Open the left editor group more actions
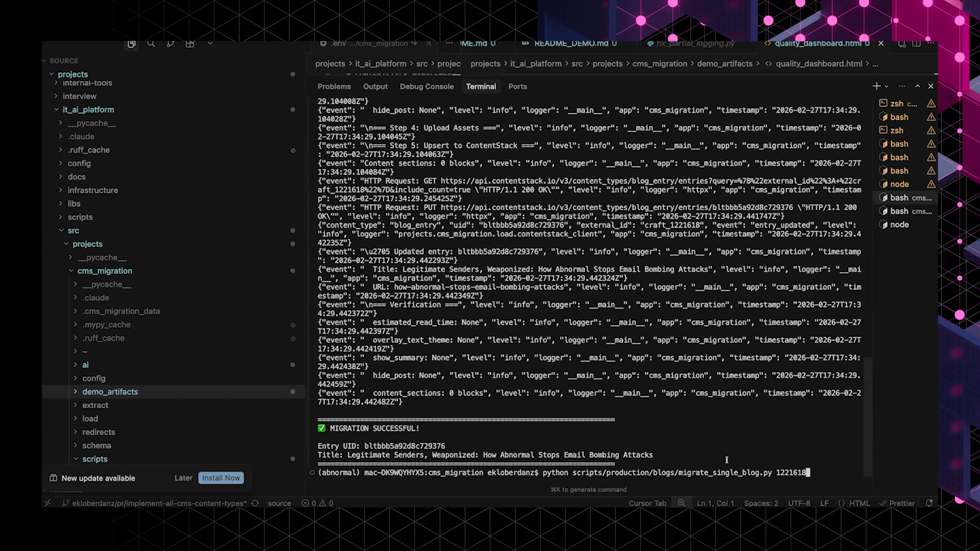 tap(449, 44)
